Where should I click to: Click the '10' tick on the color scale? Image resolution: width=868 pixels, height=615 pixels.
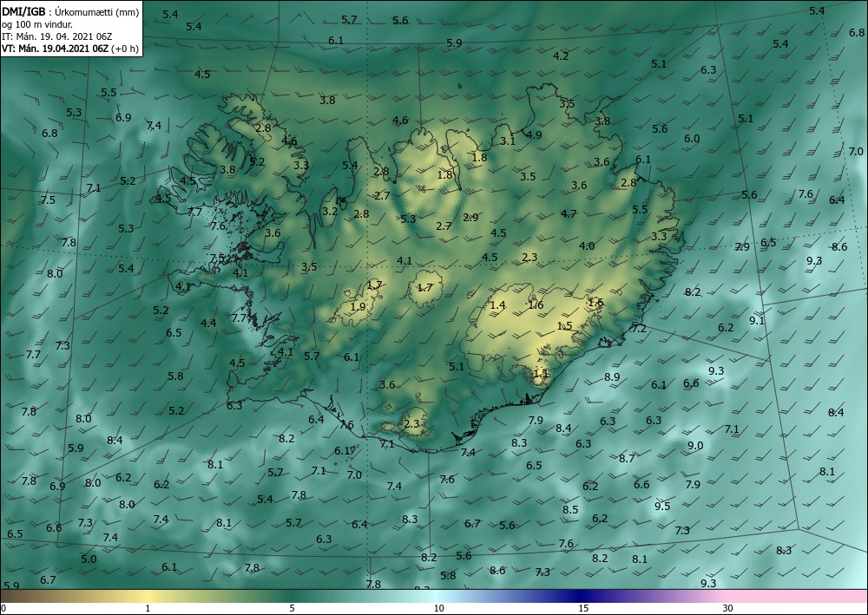(438, 608)
